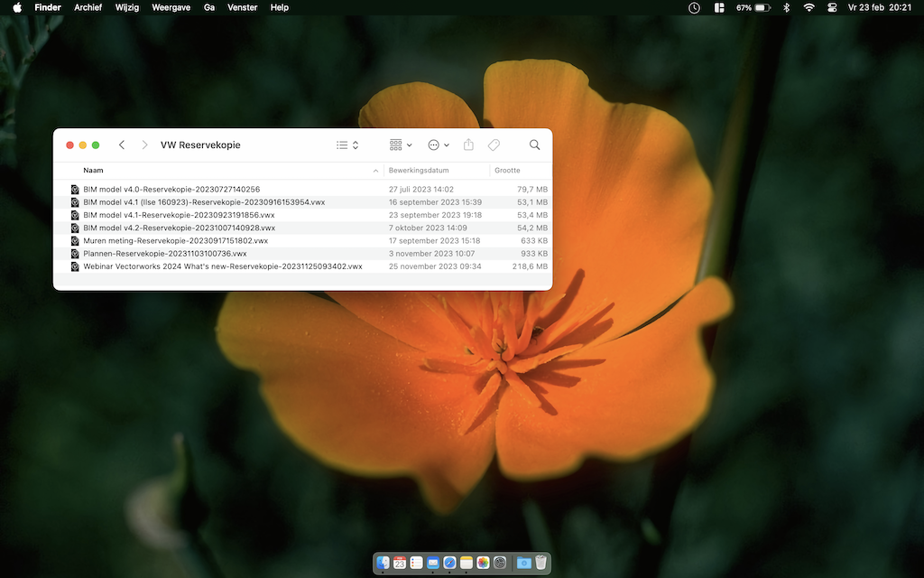
Task: Click the window tiling icon in menu bar
Action: click(719, 7)
